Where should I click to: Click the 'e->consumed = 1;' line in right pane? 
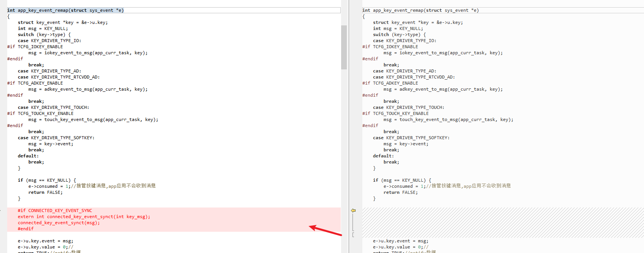tap(447, 186)
